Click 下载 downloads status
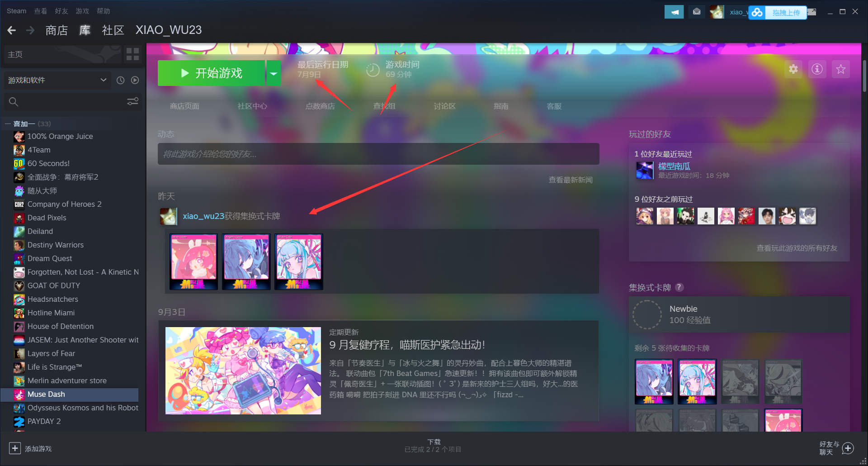Screen dimensions: 868x466 (434, 446)
